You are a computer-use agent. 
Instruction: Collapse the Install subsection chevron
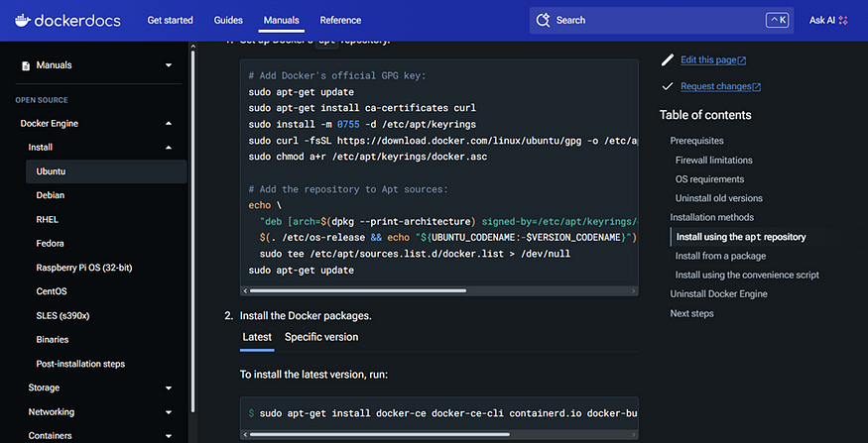(169, 148)
